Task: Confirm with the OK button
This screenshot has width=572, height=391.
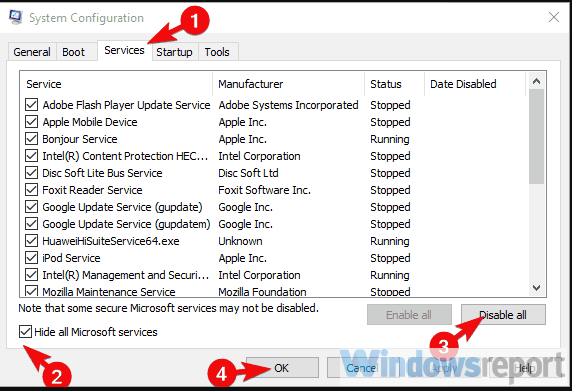Action: (282, 368)
